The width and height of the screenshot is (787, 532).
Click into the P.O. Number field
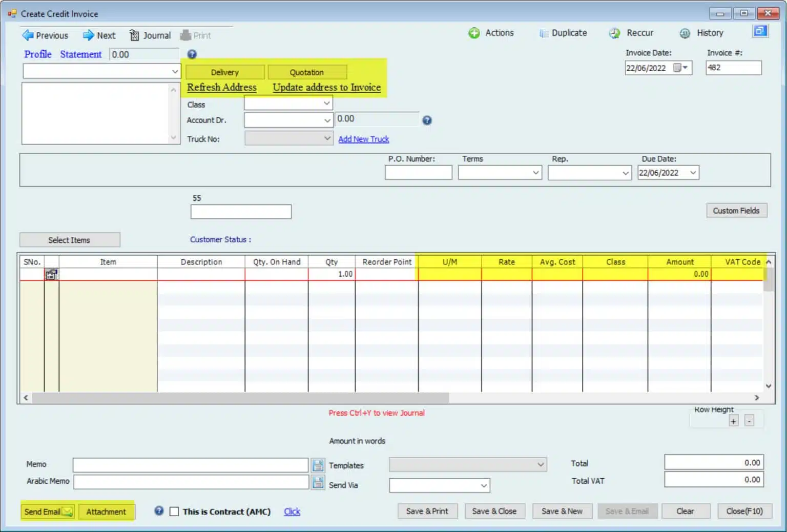point(418,173)
